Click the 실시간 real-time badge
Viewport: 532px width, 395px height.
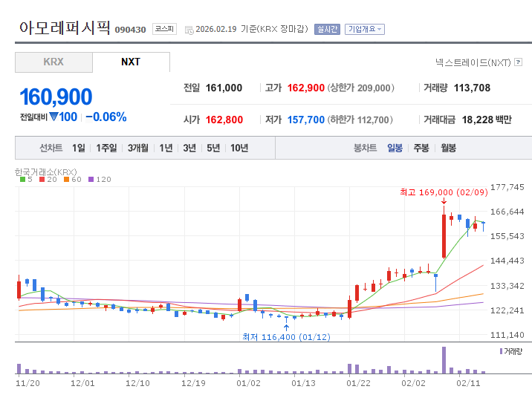[x=327, y=29]
